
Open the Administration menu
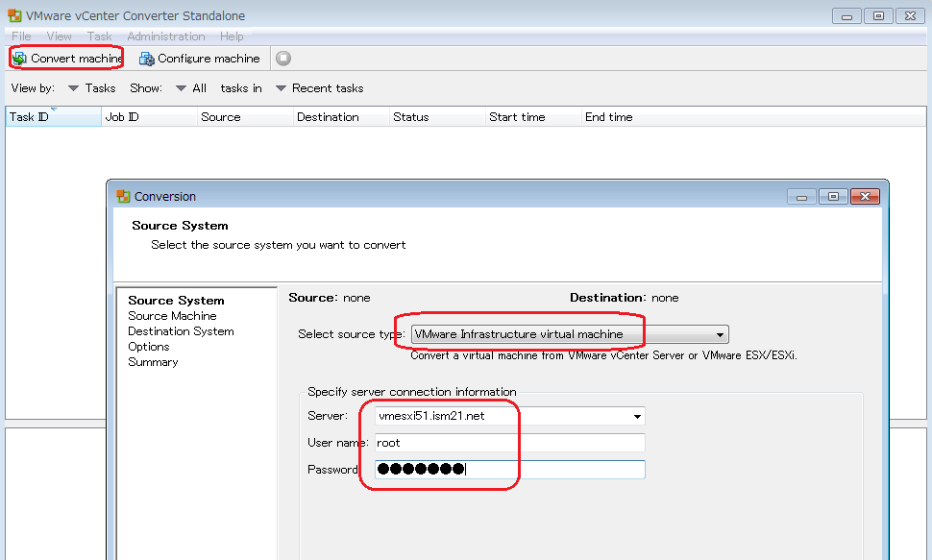(x=165, y=37)
